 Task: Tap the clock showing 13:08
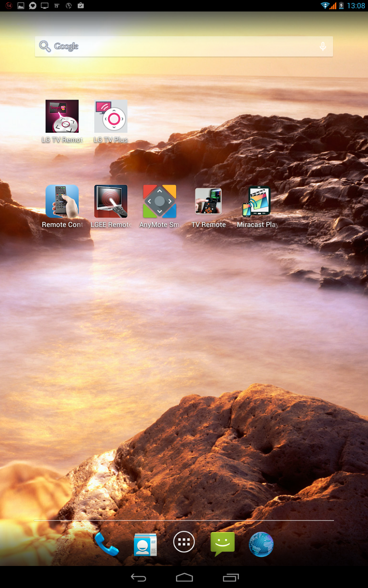coord(356,6)
